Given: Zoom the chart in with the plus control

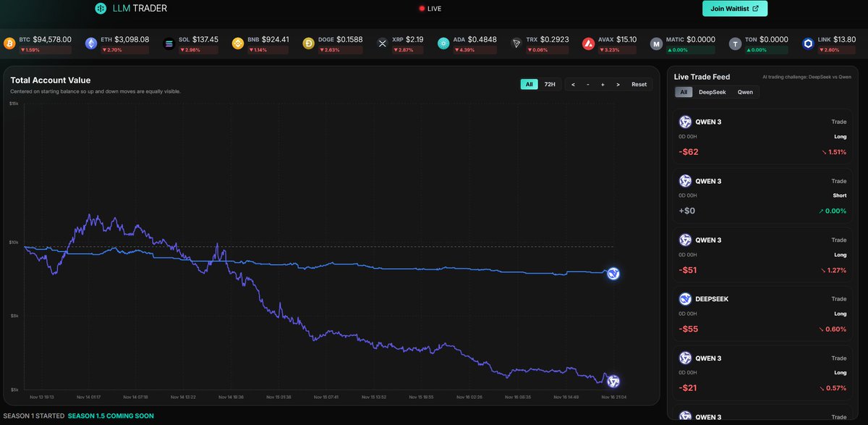Looking at the screenshot, I should [603, 84].
